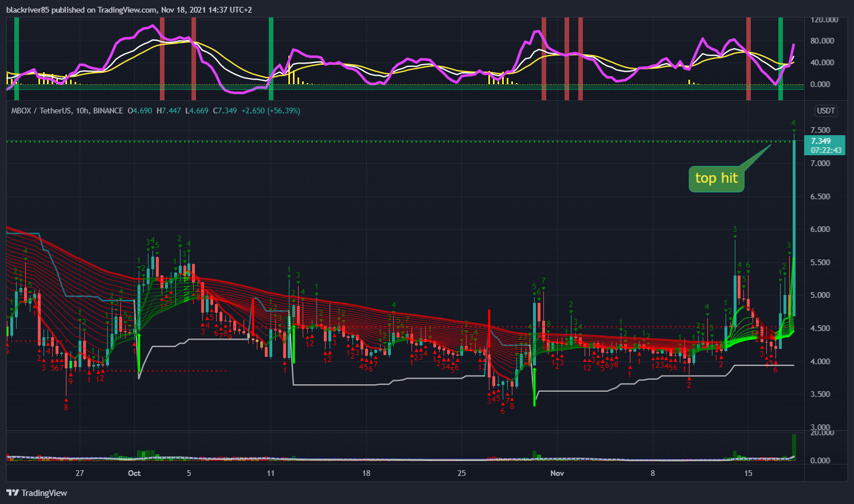The width and height of the screenshot is (854, 504).
Task: Click the current price label 7.349
Action: (821, 141)
